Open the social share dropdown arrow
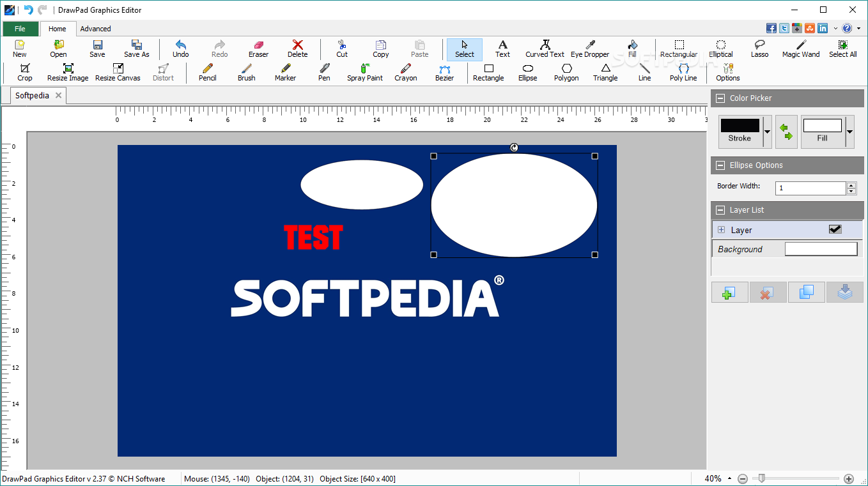This screenshot has width=868, height=486. pyautogui.click(x=835, y=28)
